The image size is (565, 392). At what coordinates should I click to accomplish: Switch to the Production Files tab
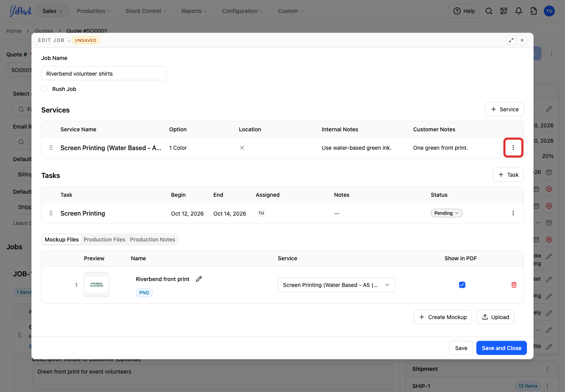[x=104, y=240]
